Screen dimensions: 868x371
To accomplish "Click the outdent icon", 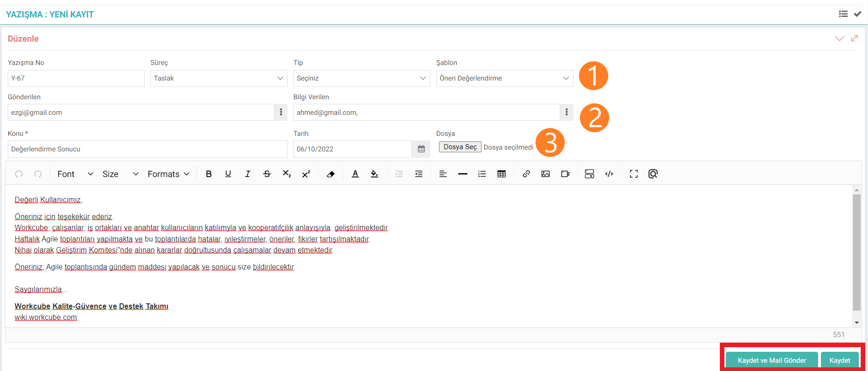I will coord(399,174).
